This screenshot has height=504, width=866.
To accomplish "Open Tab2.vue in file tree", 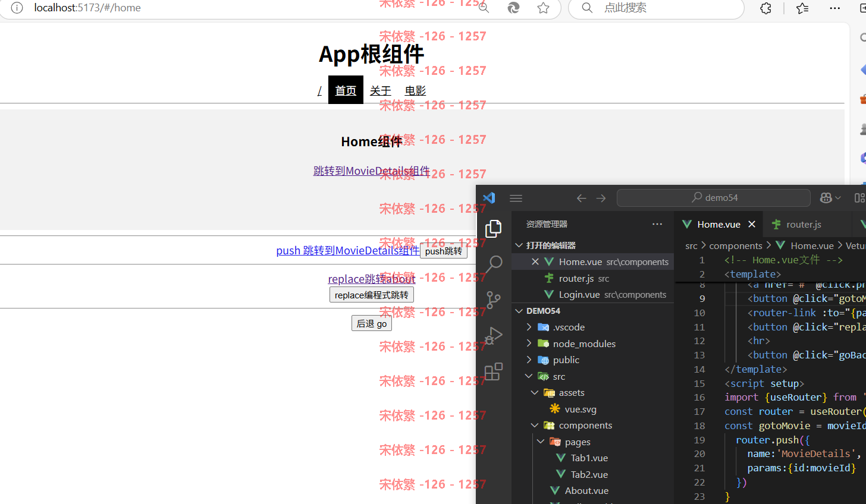I will coord(589,474).
